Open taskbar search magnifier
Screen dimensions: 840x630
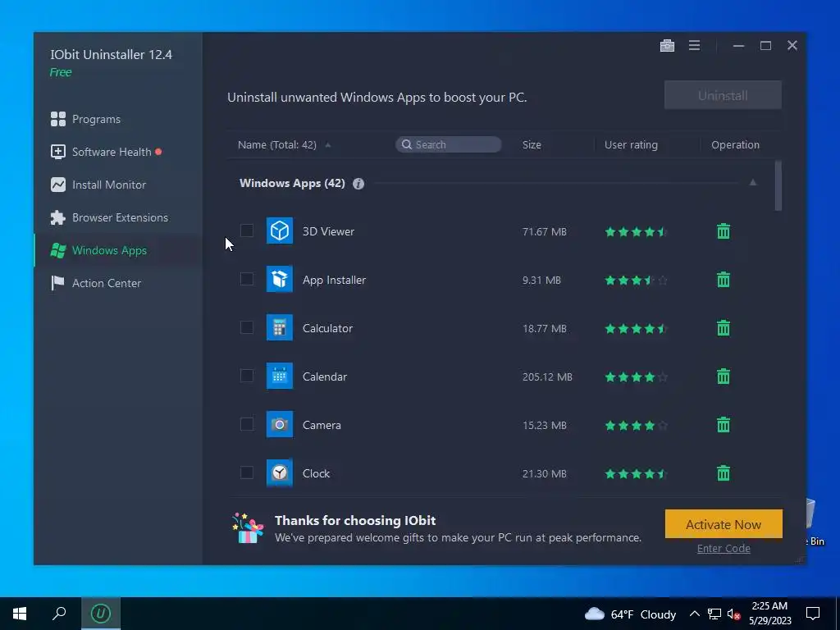tap(59, 614)
